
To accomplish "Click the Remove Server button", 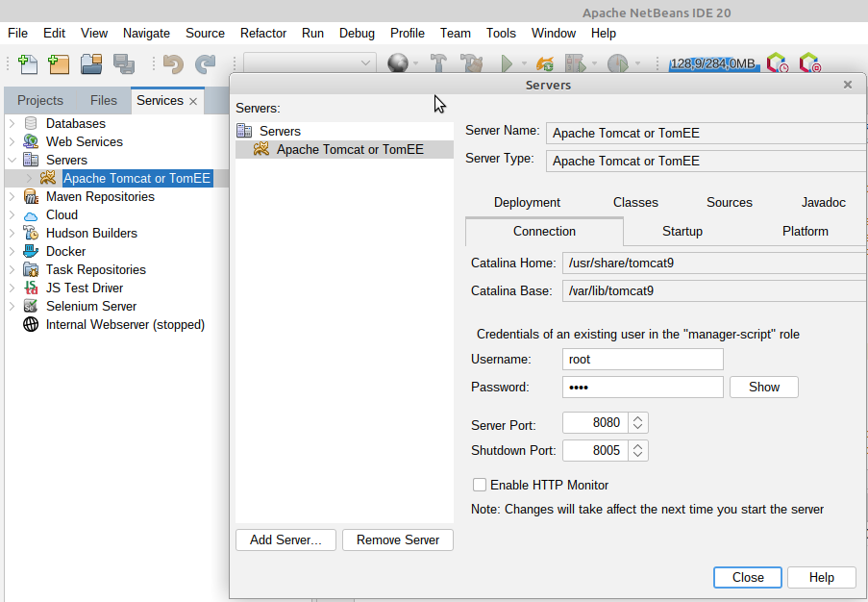I will click(397, 539).
